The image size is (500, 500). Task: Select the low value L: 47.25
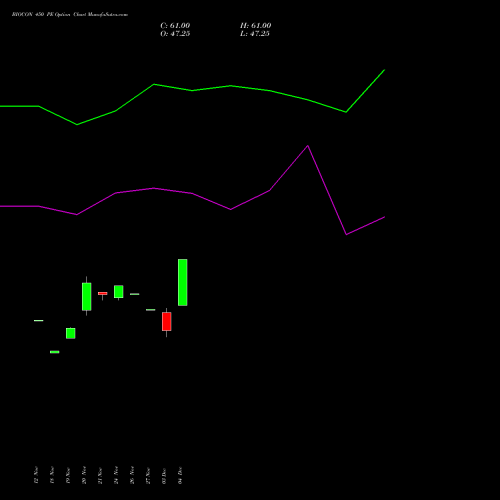255,34
